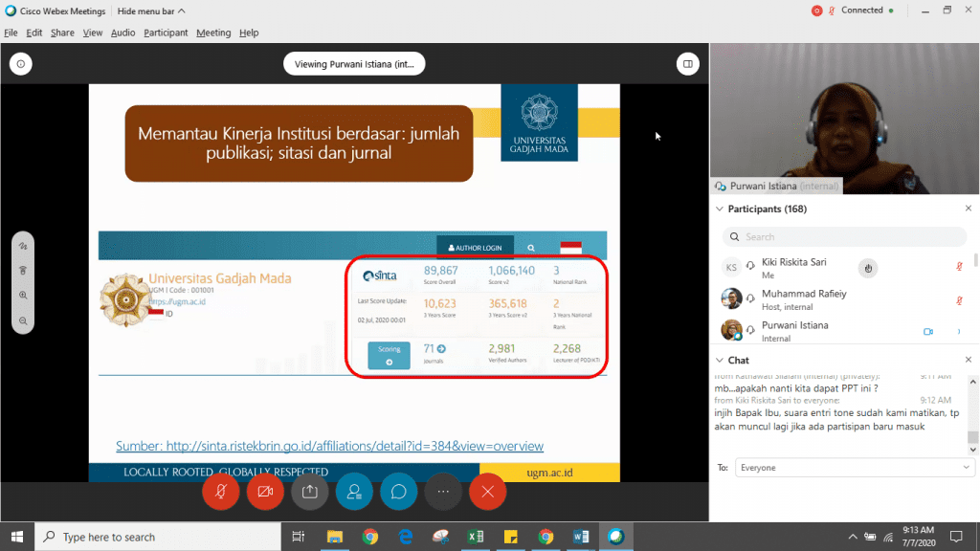
Task: Click the participants Search field
Action: (x=844, y=236)
